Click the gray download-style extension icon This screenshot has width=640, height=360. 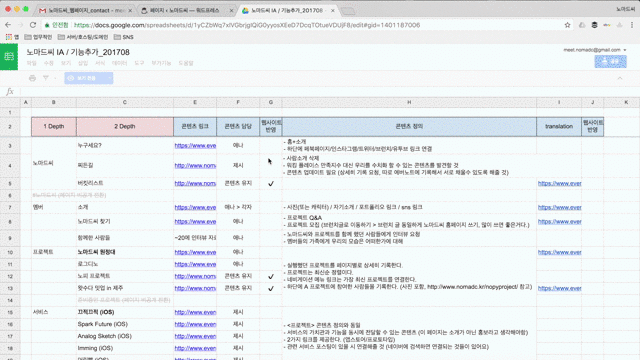point(620,25)
